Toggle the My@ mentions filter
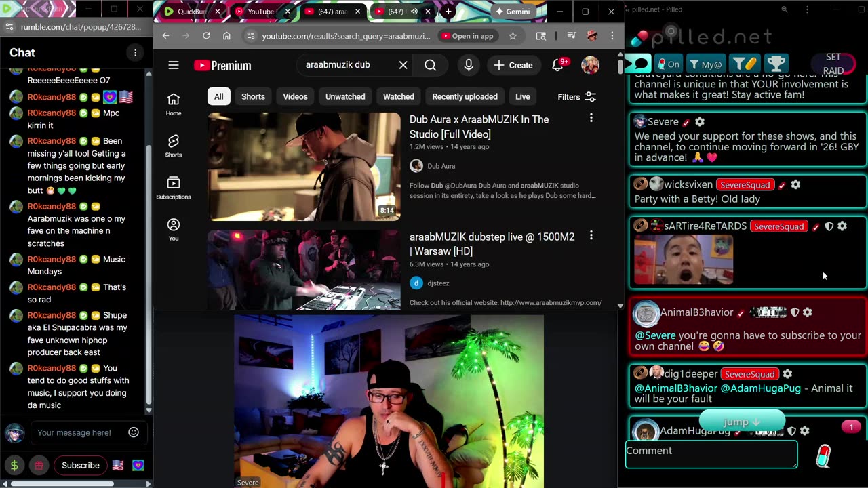Image resolution: width=868 pixels, height=488 pixels. 705,64
